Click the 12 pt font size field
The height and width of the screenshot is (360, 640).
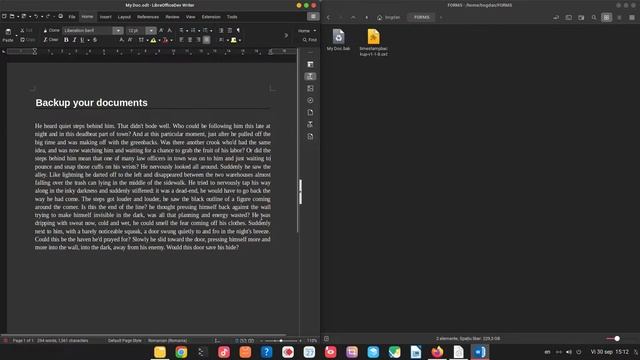click(x=136, y=31)
